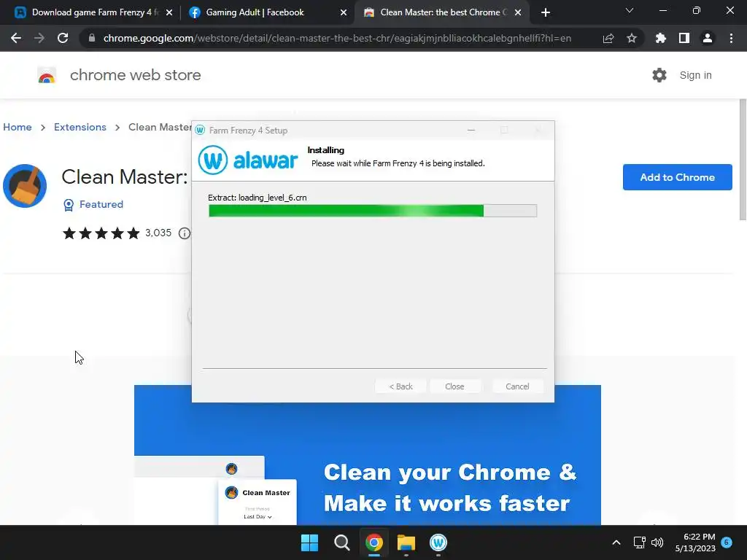Click the Installing heading
Image resolution: width=747 pixels, height=560 pixels.
click(326, 150)
